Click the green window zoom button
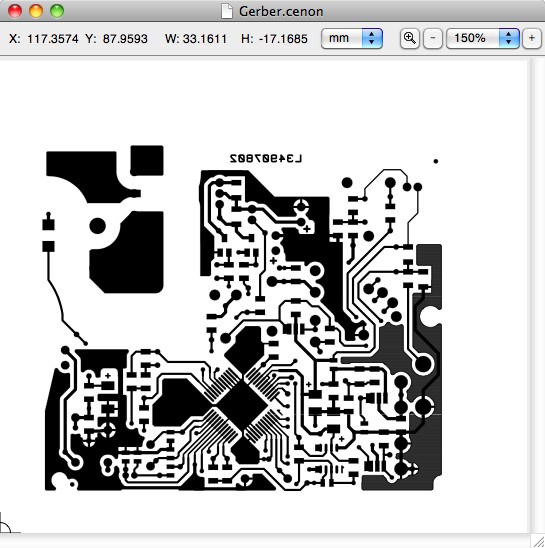Viewport: 545px width, 548px height. click(x=57, y=11)
